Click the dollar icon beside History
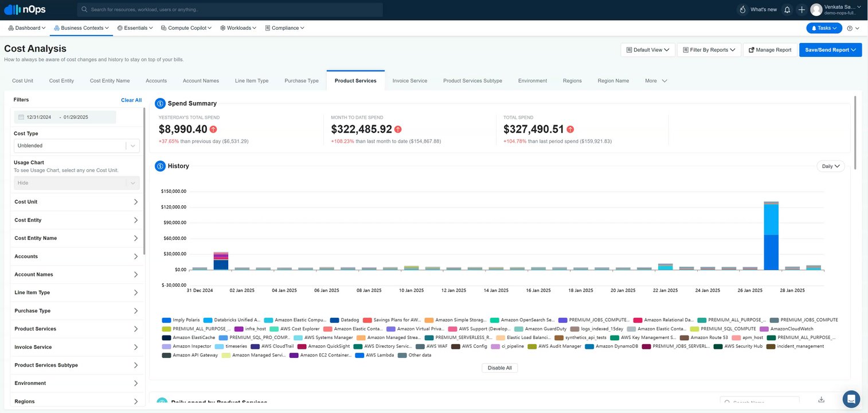Image resolution: width=868 pixels, height=413 pixels. click(160, 166)
